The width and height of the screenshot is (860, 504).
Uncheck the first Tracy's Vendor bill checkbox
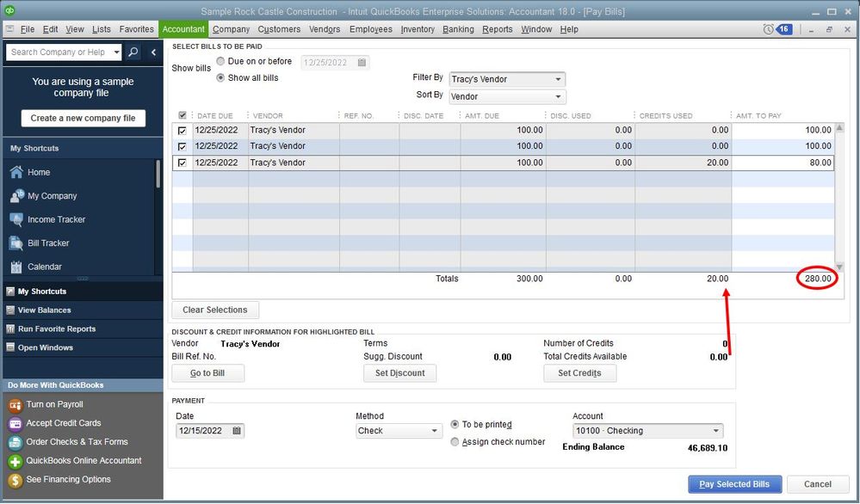(182, 131)
